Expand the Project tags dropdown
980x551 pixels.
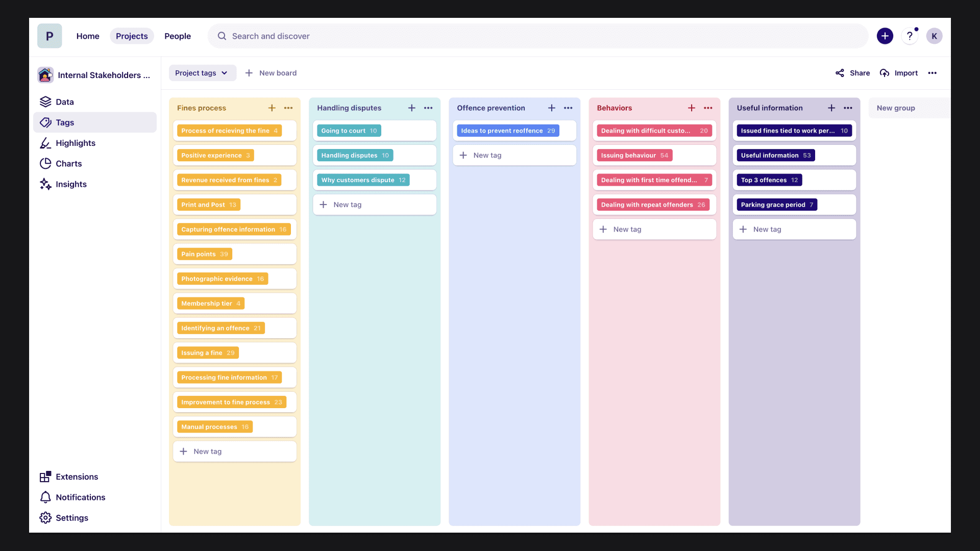tap(202, 73)
